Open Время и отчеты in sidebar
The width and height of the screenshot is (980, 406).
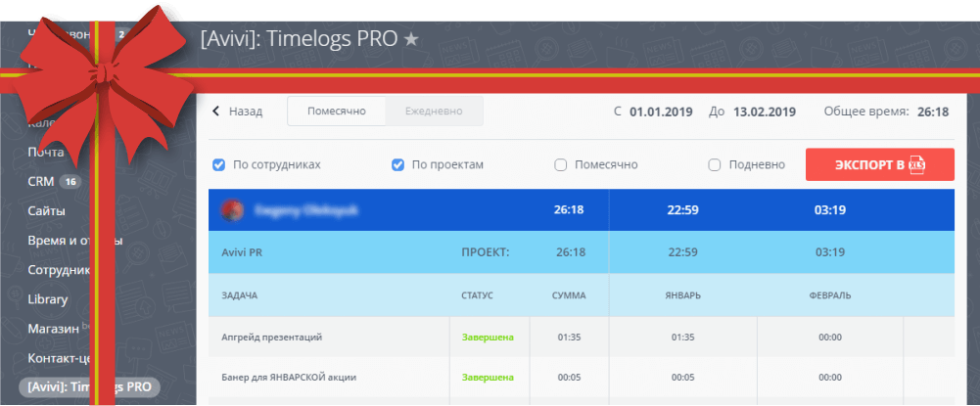click(75, 241)
